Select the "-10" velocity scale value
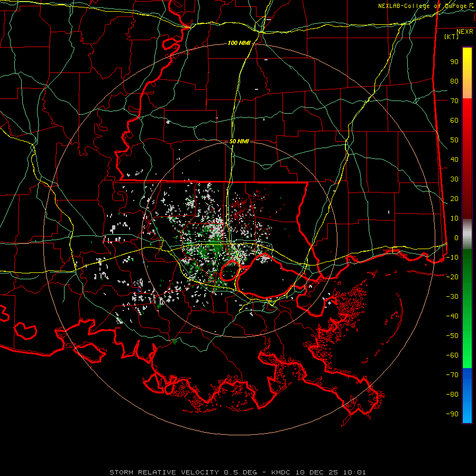 click(452, 258)
